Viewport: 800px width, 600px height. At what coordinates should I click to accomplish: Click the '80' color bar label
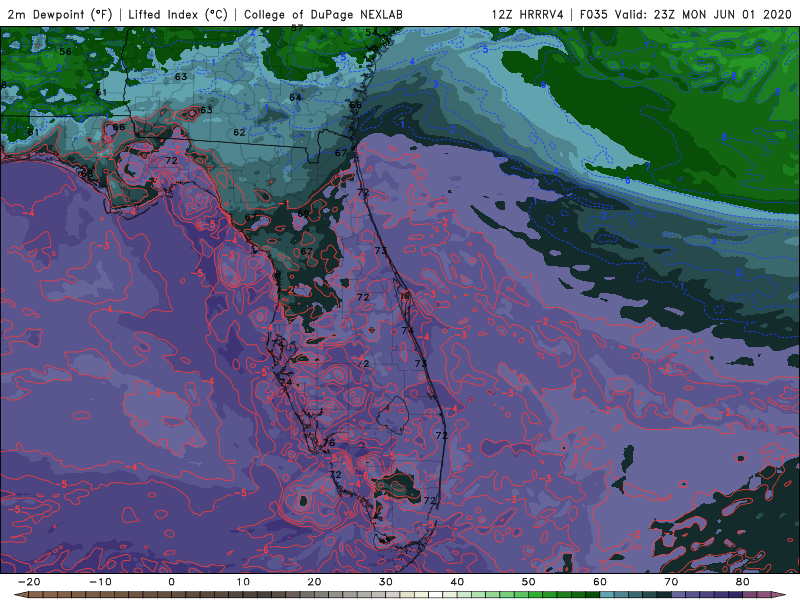(743, 582)
